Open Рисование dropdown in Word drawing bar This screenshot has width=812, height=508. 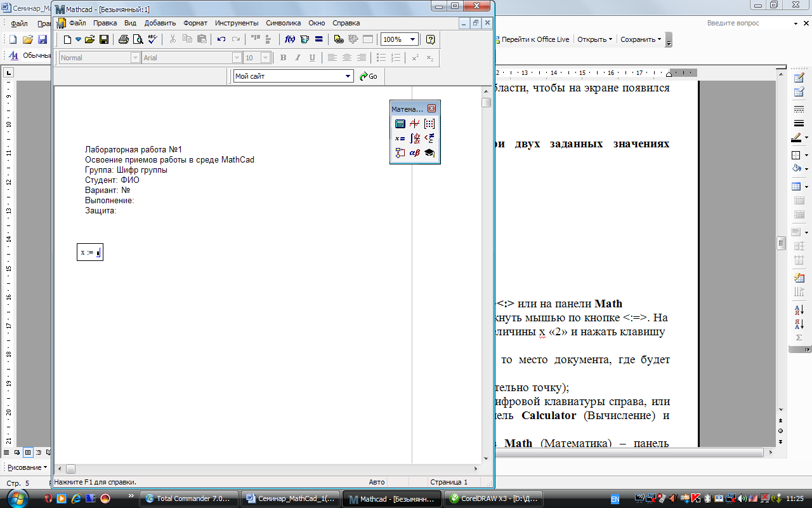(27, 467)
